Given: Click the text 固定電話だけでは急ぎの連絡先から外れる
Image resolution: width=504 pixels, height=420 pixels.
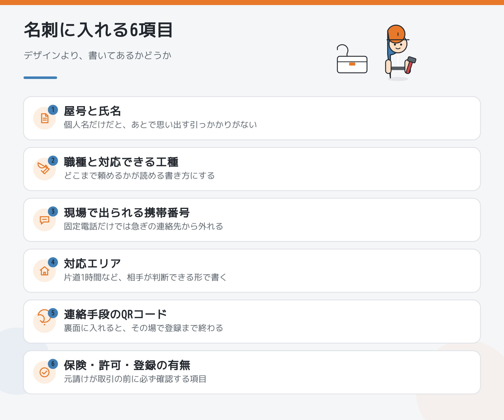Looking at the screenshot, I should point(143,226).
